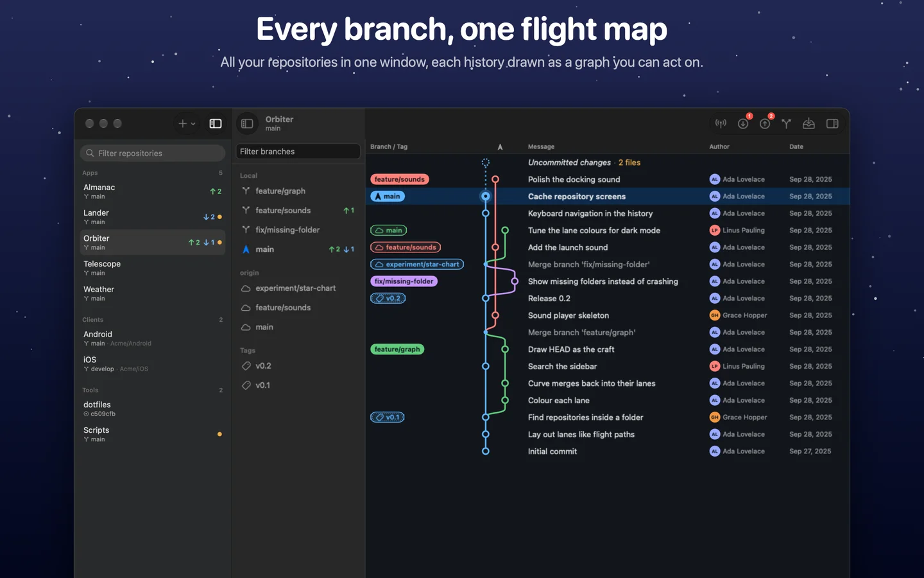Click the v0.2 tag badge in graph

pyautogui.click(x=388, y=299)
